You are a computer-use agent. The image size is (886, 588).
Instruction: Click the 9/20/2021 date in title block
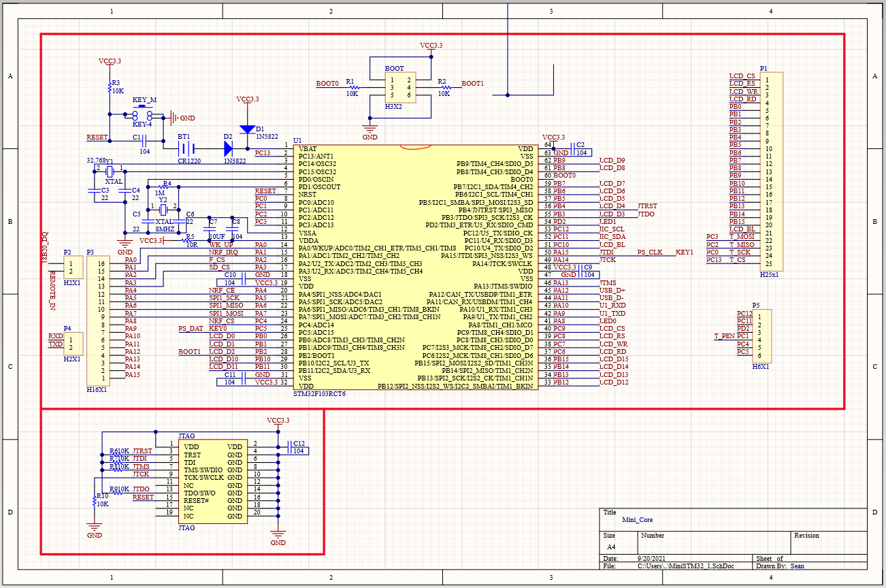click(651, 559)
